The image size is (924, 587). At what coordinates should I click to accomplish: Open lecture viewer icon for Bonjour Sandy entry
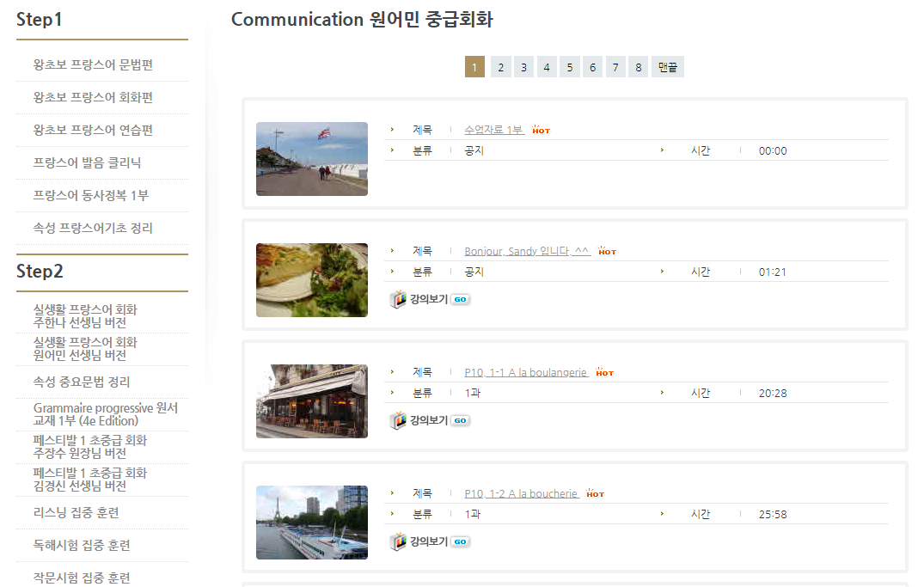coord(398,299)
